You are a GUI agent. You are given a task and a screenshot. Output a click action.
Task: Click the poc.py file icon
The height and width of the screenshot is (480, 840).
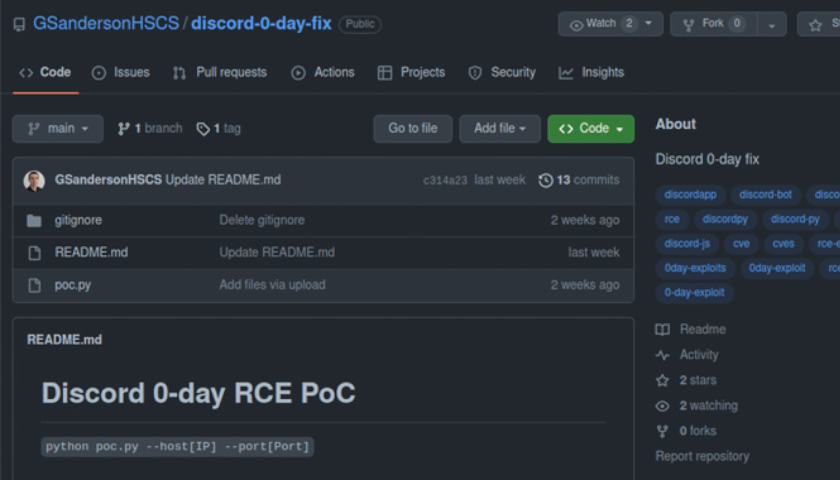[x=34, y=286]
